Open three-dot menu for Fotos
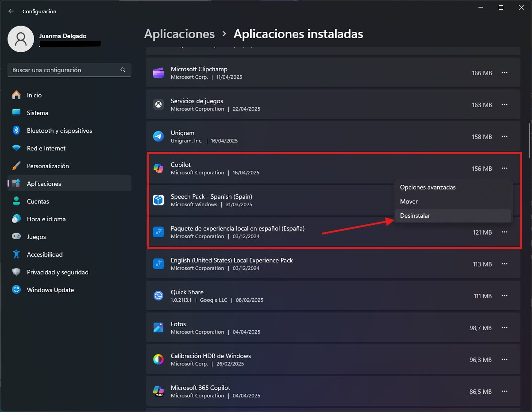The image size is (532, 412). 504,328
